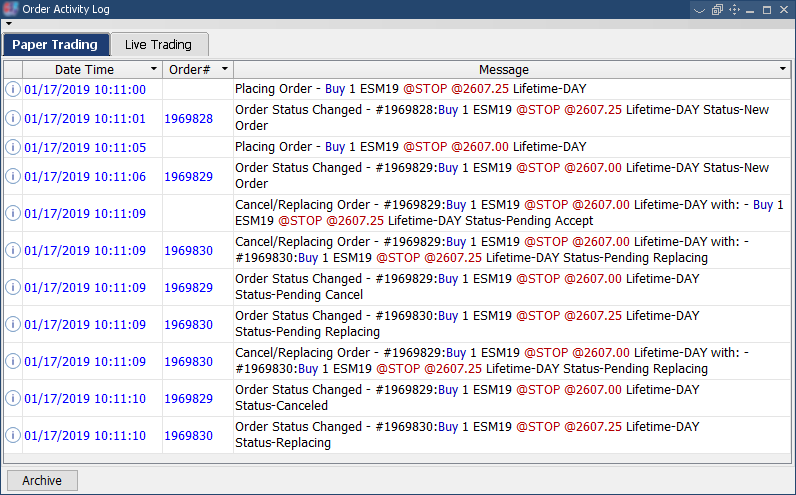Screen dimensions: 796x495
Task: Open the small arrow menu above the tabs
Action: [x=9, y=23]
